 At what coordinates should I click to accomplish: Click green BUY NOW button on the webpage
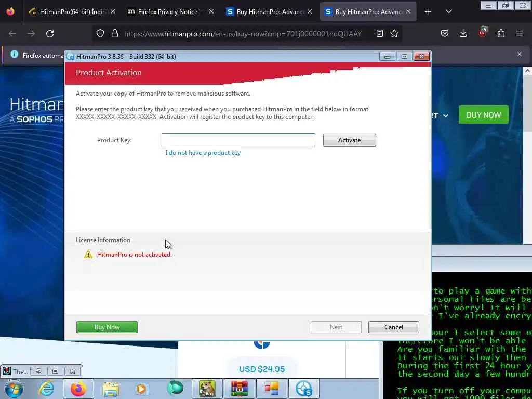[x=484, y=115]
